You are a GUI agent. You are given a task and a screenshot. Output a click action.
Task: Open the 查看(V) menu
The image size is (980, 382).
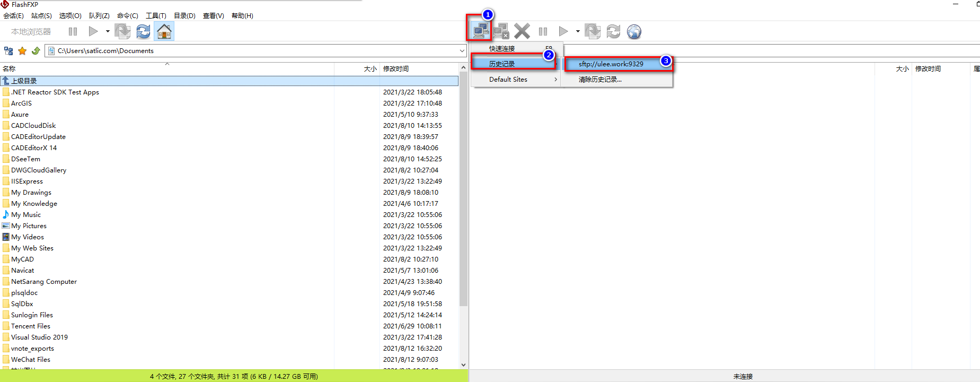click(214, 16)
